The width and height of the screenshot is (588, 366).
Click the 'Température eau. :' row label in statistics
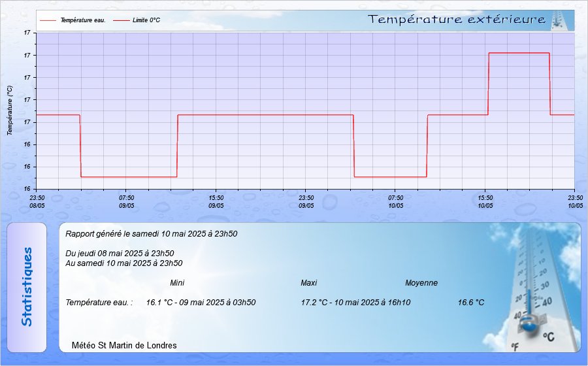(x=99, y=302)
